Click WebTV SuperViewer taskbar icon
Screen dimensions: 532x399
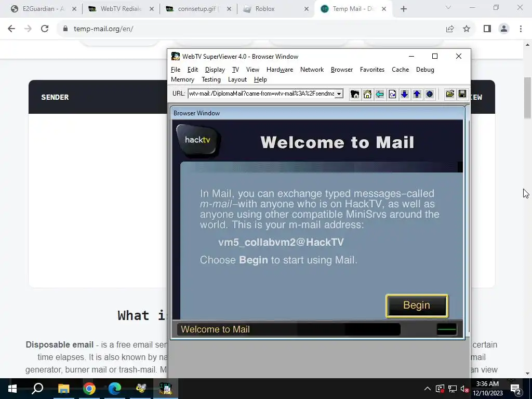click(x=166, y=389)
